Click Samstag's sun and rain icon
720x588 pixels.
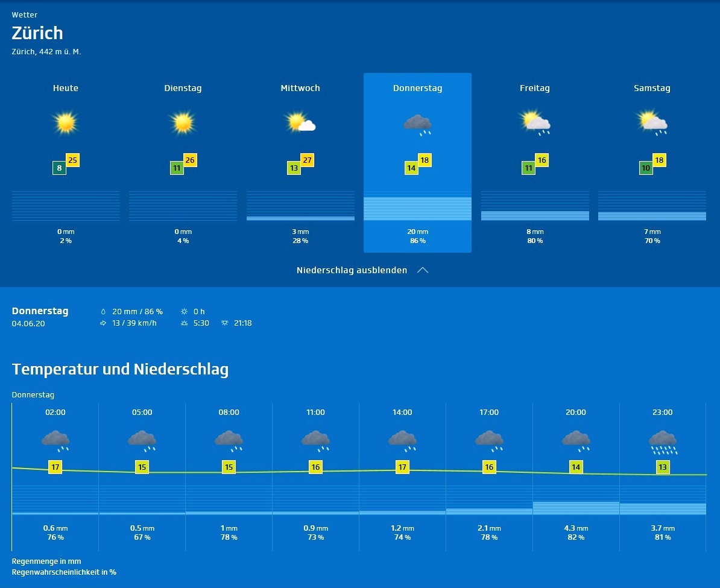coord(652,123)
